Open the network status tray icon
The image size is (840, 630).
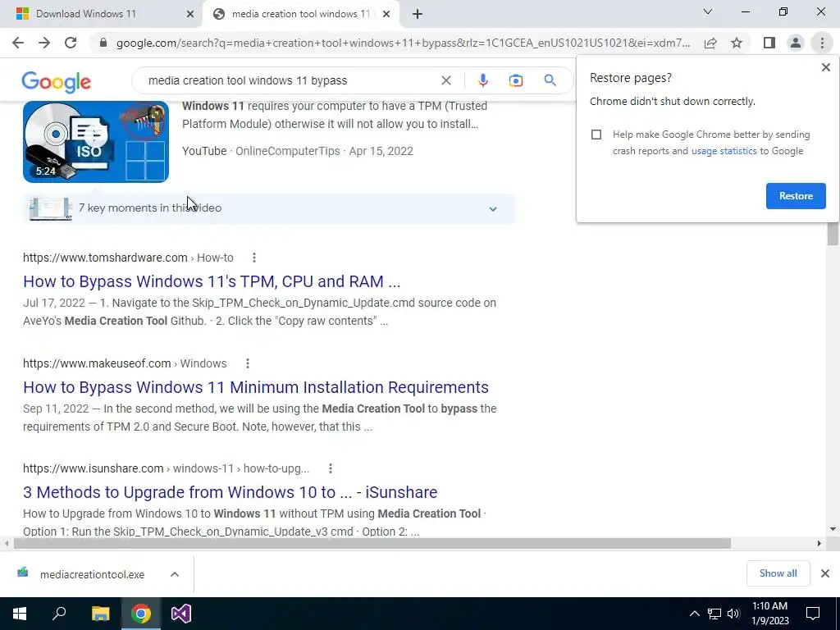click(714, 614)
